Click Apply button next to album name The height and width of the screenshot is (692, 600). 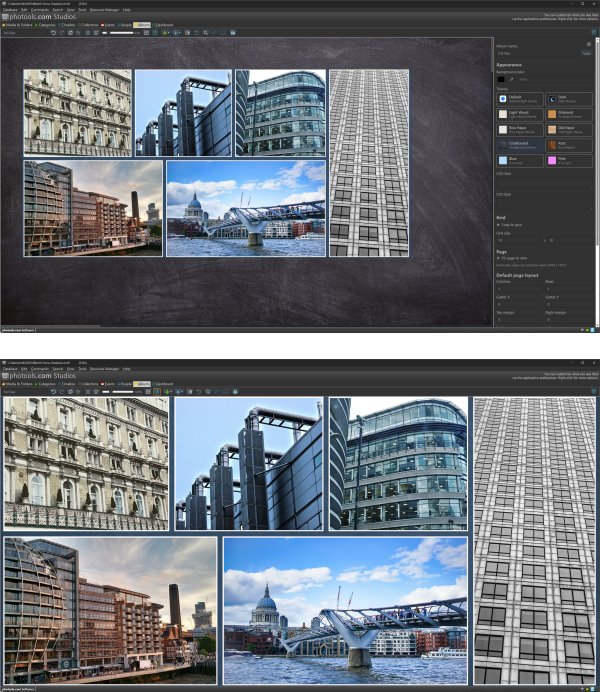tap(586, 53)
